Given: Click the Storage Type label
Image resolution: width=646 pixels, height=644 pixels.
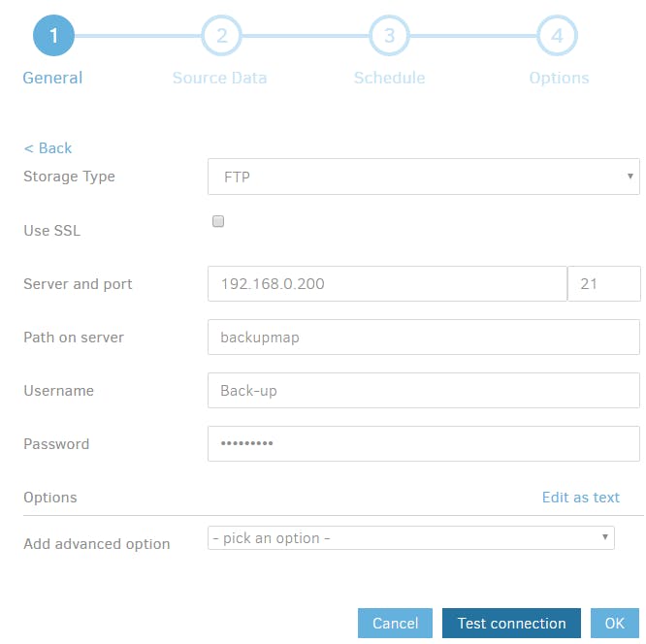Looking at the screenshot, I should (x=69, y=177).
